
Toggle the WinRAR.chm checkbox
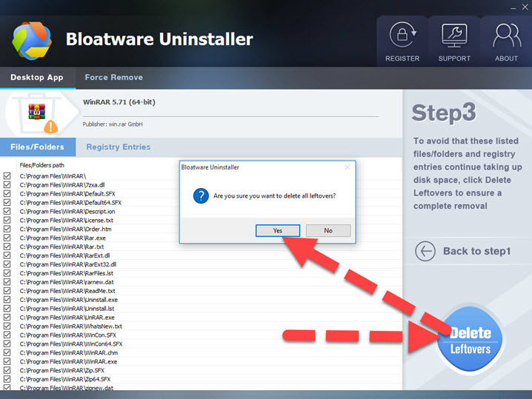[x=7, y=352]
